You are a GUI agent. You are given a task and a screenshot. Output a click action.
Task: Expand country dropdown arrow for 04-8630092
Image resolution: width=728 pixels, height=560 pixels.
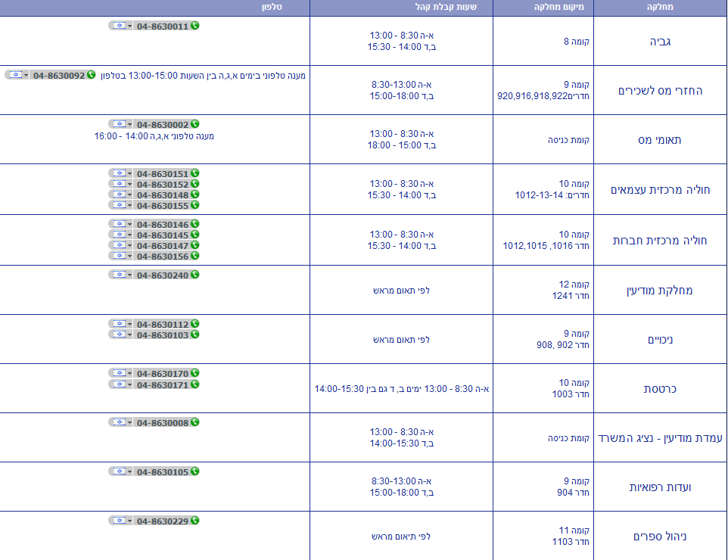pyautogui.click(x=26, y=75)
